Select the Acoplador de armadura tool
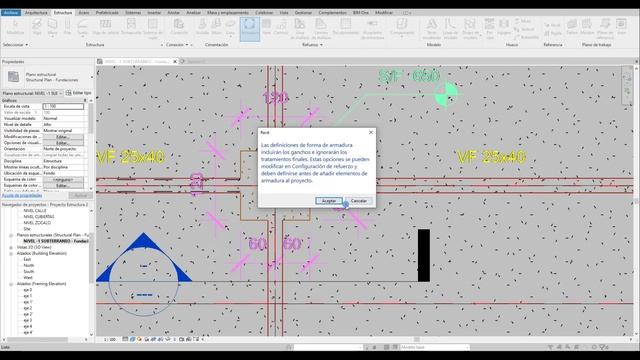This screenshot has height=360, width=640. pyautogui.click(x=372, y=29)
